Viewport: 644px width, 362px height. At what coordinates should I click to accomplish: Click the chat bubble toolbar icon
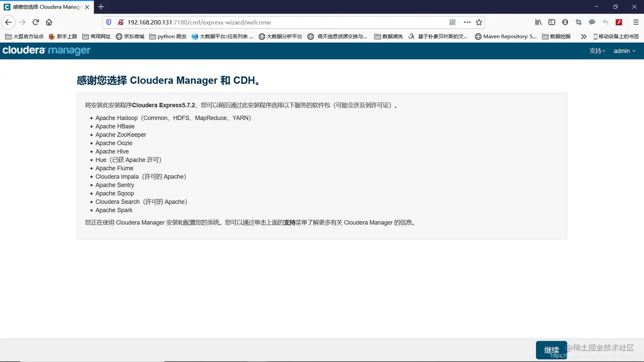(x=592, y=22)
